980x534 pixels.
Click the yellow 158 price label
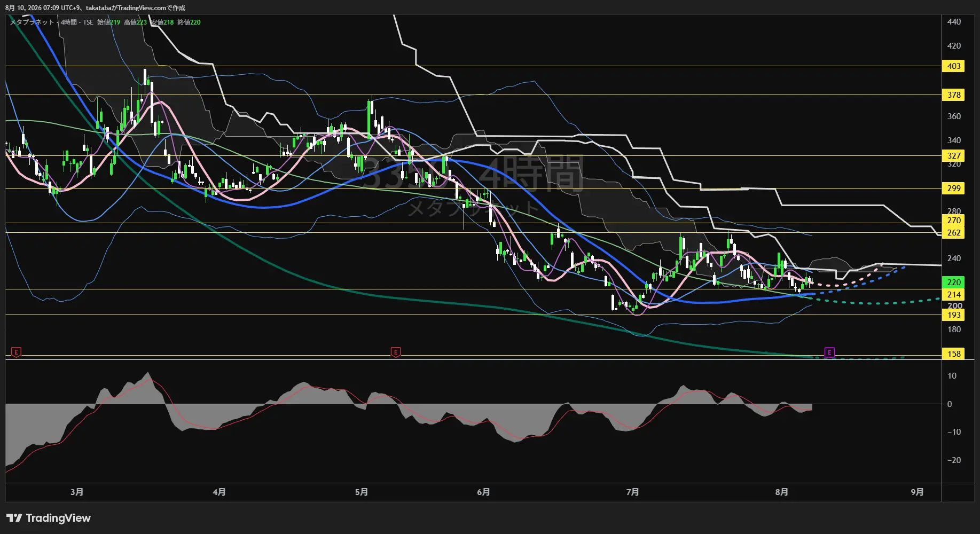[x=954, y=354]
